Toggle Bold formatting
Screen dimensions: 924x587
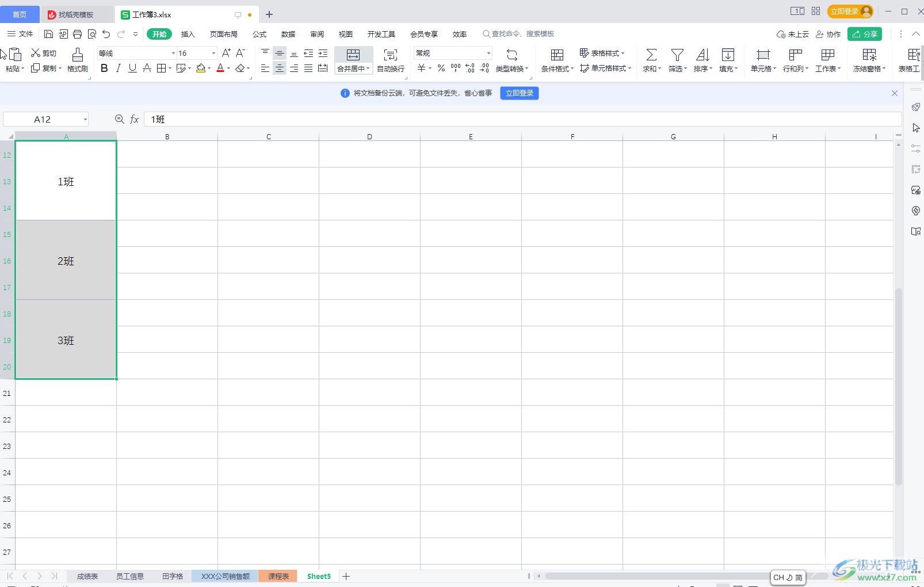pyautogui.click(x=104, y=68)
